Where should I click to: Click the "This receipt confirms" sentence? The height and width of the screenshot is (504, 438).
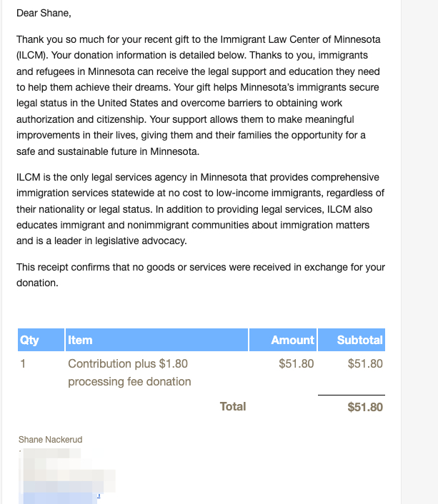click(x=200, y=267)
